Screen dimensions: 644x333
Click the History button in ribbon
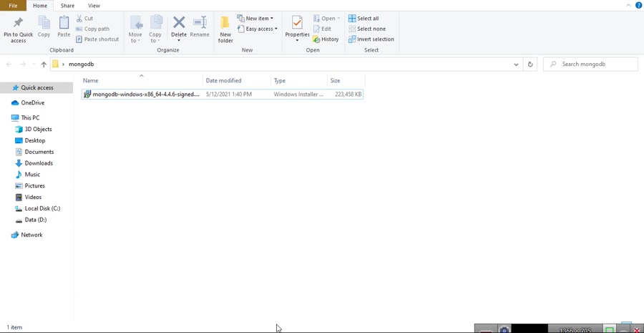(326, 39)
